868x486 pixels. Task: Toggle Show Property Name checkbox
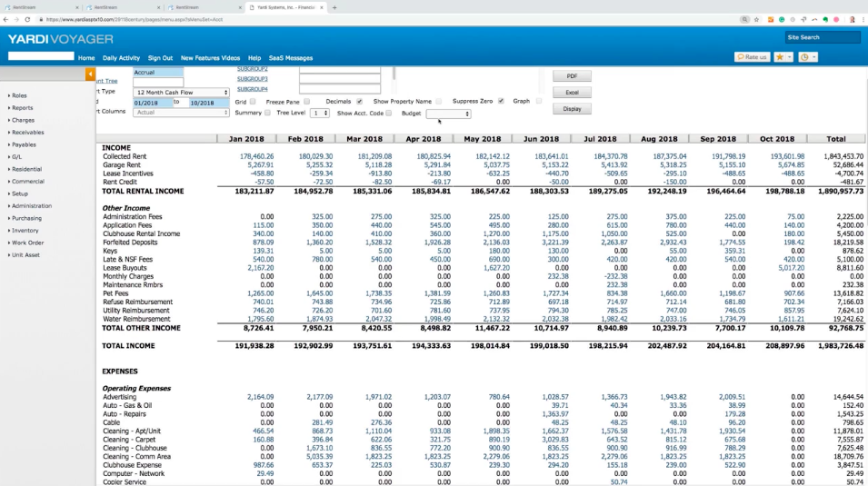[x=438, y=102]
